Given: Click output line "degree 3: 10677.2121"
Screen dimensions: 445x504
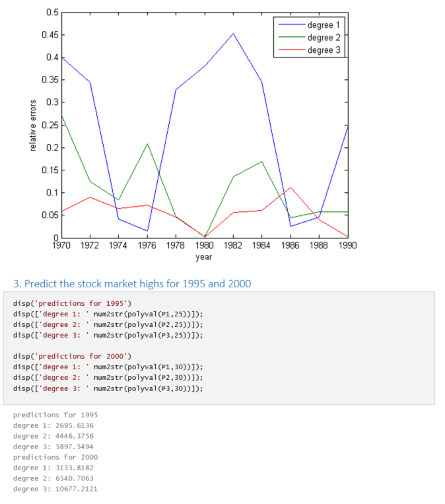Looking at the screenshot, I should click(x=57, y=489).
